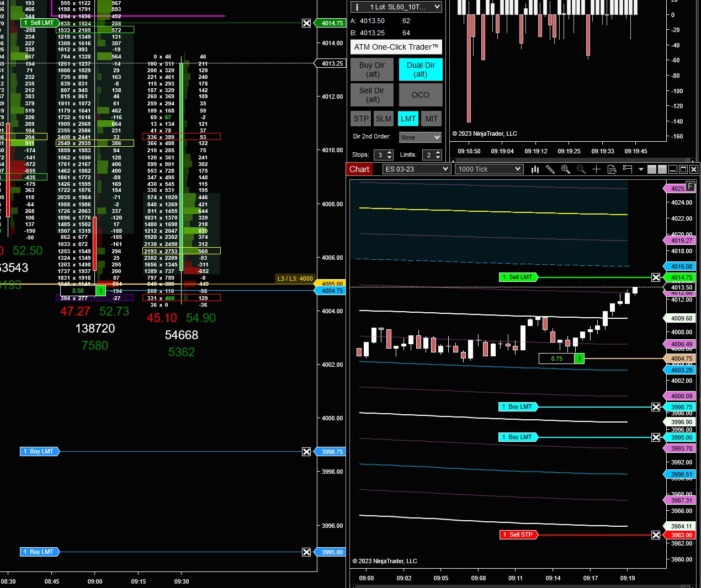
Task: Click the red Chart tab label
Action: tap(359, 169)
